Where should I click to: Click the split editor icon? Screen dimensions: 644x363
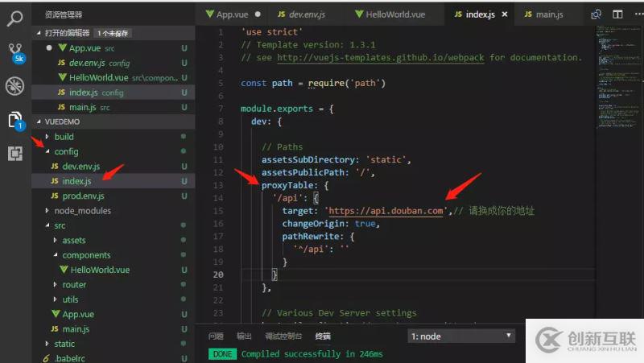point(617,14)
